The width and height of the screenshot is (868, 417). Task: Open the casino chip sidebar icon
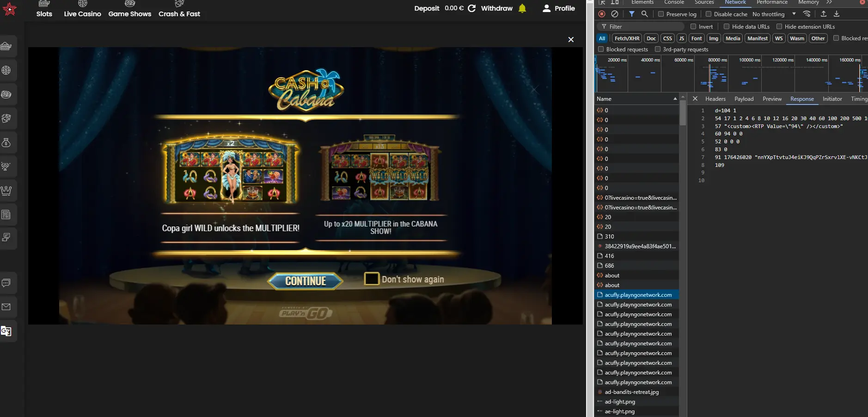tap(6, 70)
